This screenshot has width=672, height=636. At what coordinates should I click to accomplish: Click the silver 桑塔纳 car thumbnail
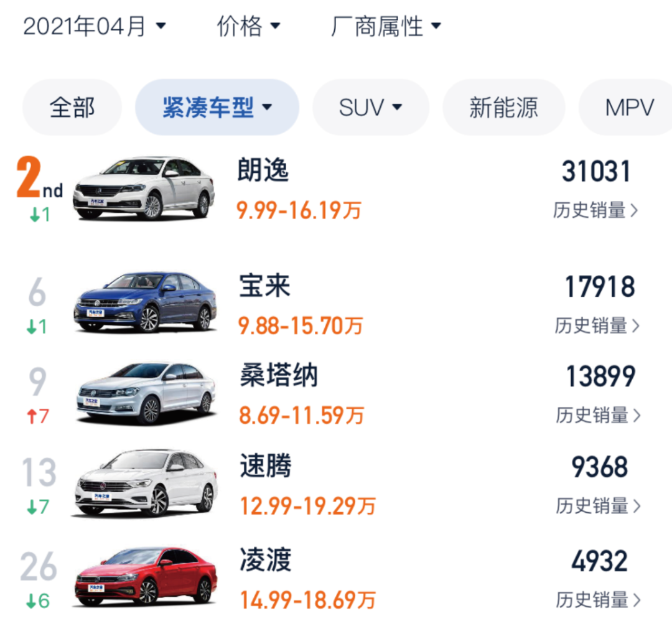147,393
